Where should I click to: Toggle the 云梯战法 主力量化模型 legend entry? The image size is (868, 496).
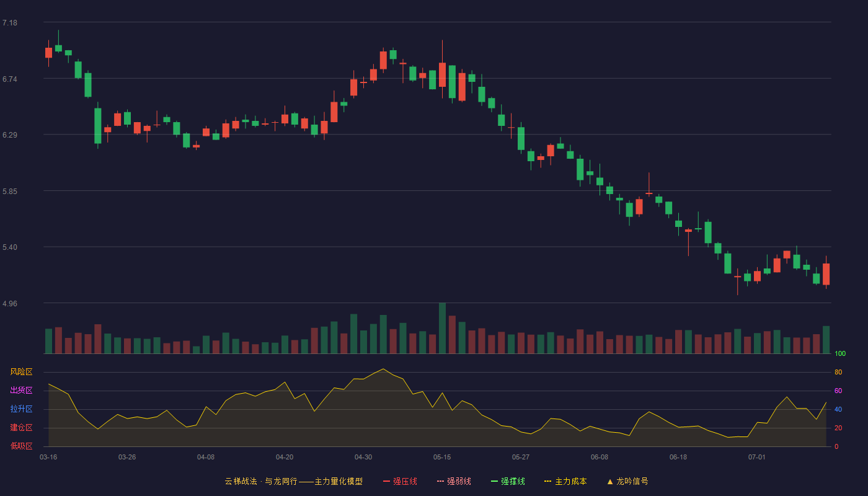point(293,481)
